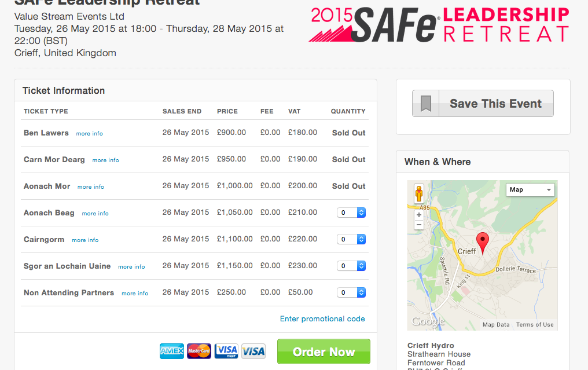Click the £180.00 VAT for Ben Lawers
The width and height of the screenshot is (588, 370).
(x=303, y=133)
